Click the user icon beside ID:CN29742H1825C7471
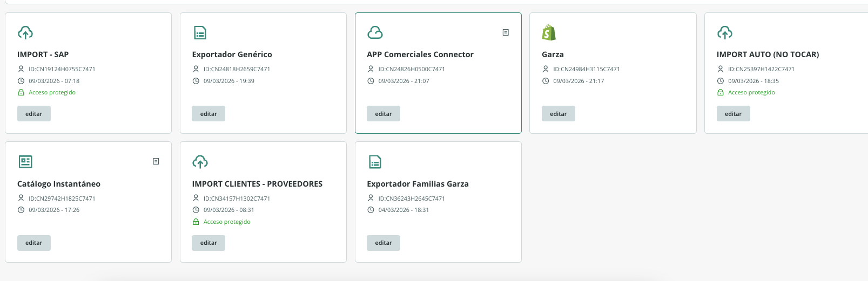868x281 pixels. 21,198
